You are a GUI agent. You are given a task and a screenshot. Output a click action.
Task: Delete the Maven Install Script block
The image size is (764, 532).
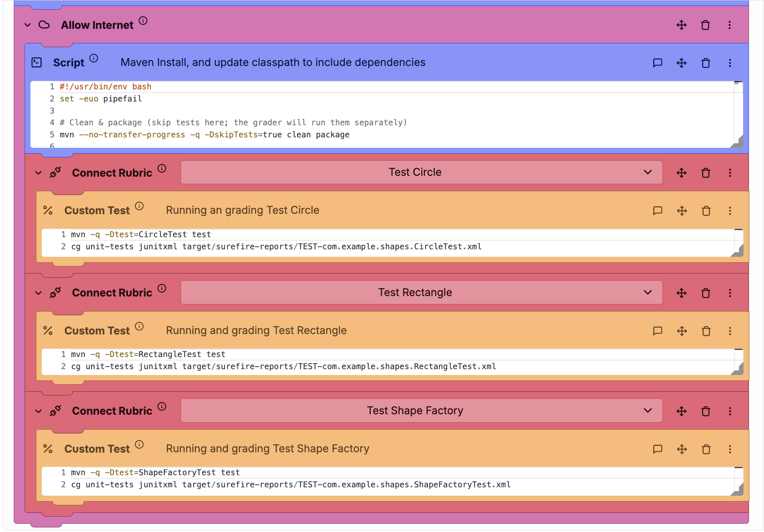(705, 63)
